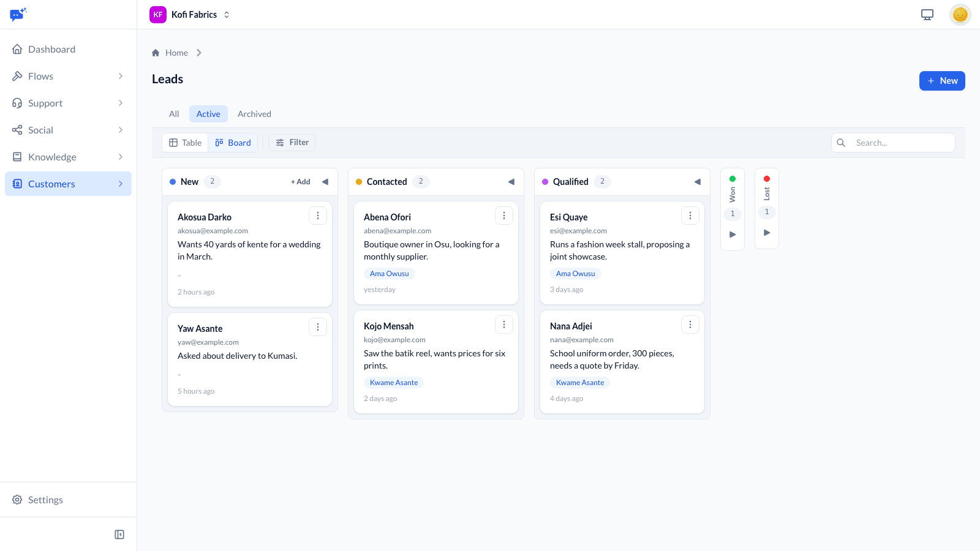980x551 pixels.
Task: Switch to the Archived leads tab
Action: click(254, 114)
